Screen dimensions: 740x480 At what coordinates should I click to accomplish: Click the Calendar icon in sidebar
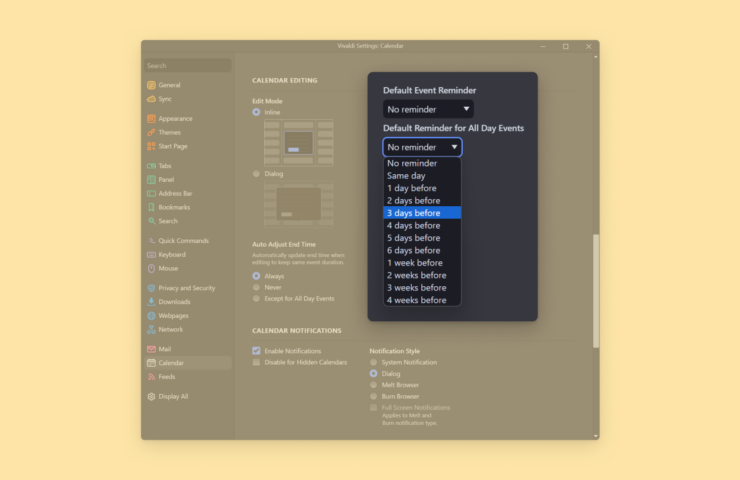(x=151, y=363)
